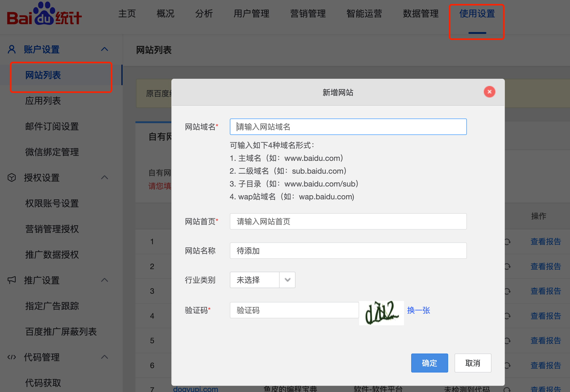Switch to the 分析 nav tab

tap(204, 14)
